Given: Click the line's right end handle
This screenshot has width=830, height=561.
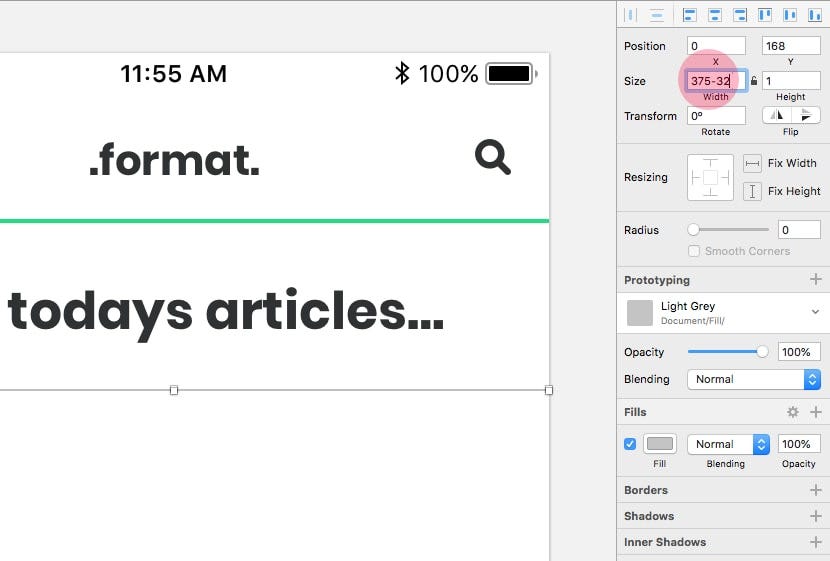Looking at the screenshot, I should tap(549, 390).
